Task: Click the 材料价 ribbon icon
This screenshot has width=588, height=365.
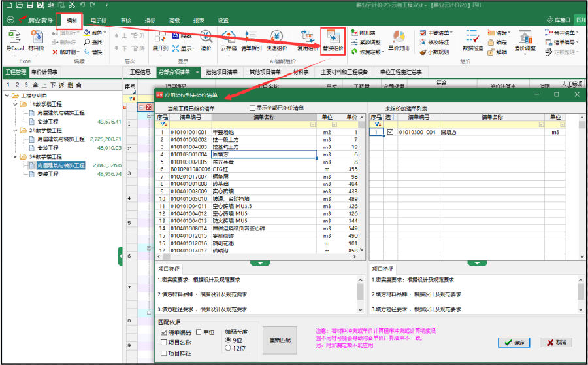Action: click(36, 39)
